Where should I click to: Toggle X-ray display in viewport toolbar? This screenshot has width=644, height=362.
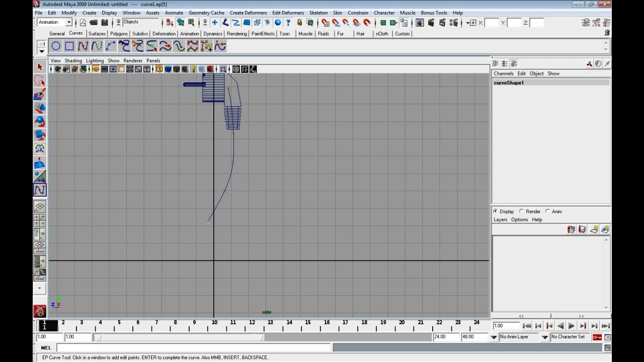(236, 69)
